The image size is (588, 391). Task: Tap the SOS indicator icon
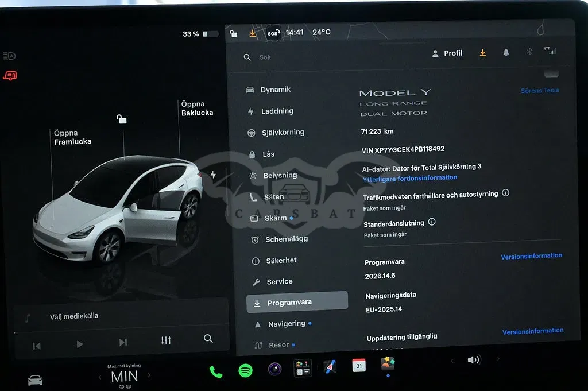tap(273, 33)
